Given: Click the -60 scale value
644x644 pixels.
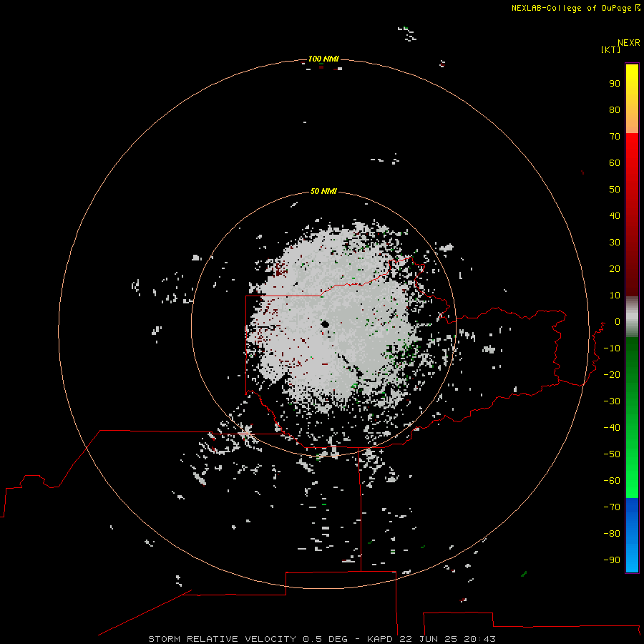Looking at the screenshot, I should click(612, 481).
